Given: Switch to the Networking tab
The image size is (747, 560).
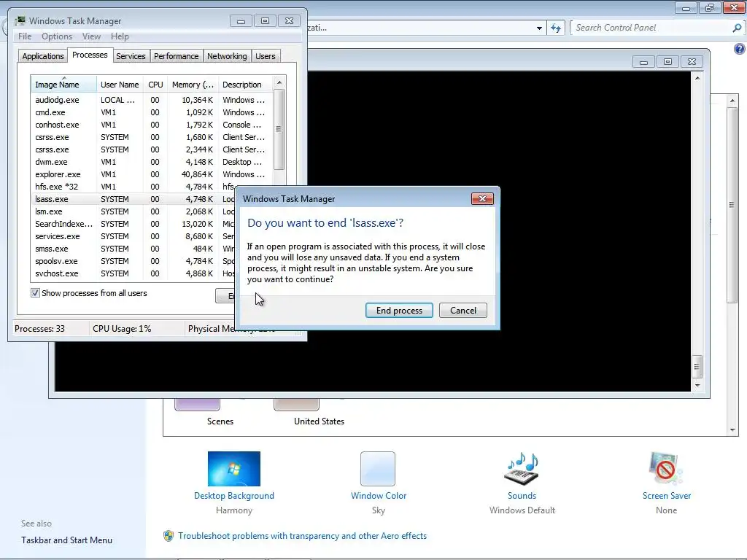Looking at the screenshot, I should tap(227, 56).
